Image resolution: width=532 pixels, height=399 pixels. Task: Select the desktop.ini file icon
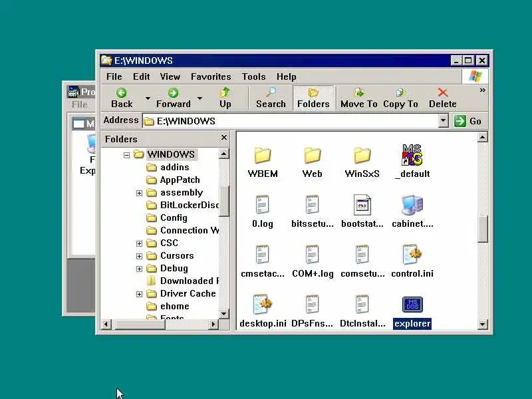[x=262, y=305]
